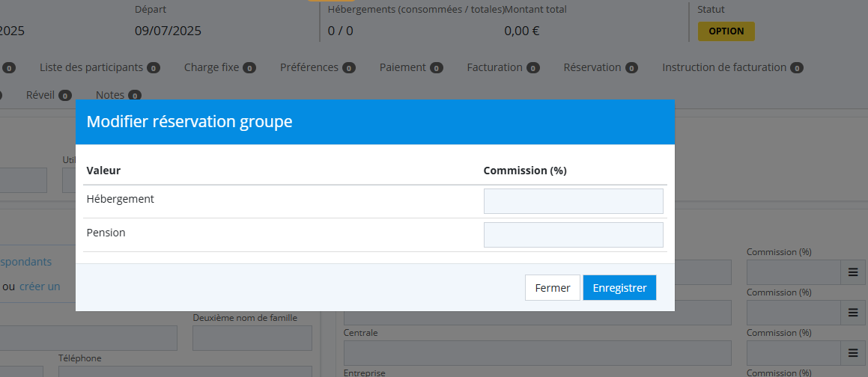868x377 pixels.
Task: Select the Réveil tab
Action: [40, 95]
